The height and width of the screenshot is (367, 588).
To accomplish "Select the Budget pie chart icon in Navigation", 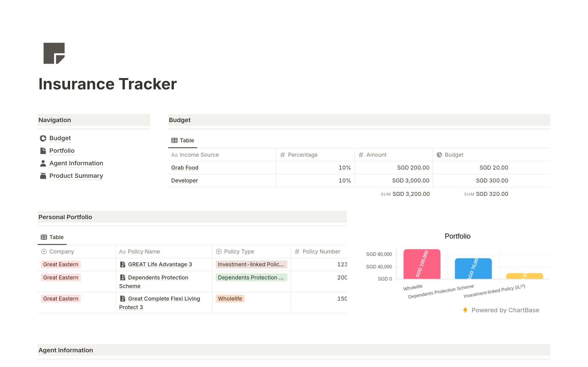I will pyautogui.click(x=43, y=138).
